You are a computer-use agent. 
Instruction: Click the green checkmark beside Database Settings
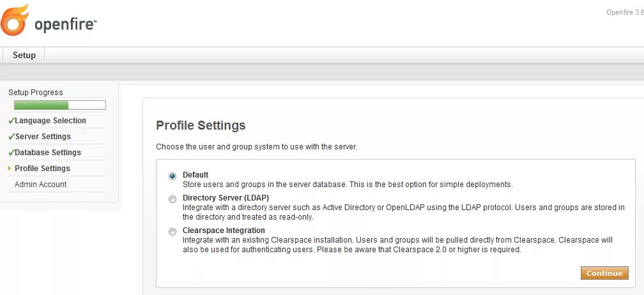coord(11,153)
